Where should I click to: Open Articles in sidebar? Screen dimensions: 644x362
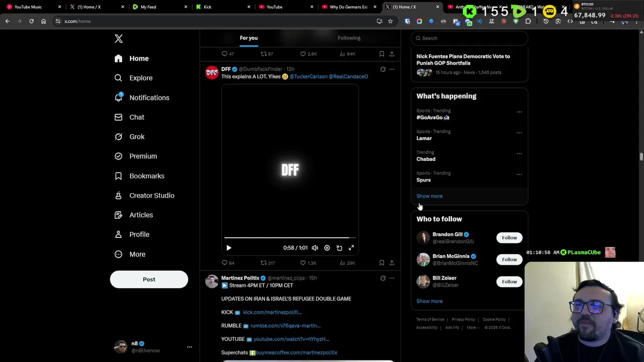pos(134,215)
